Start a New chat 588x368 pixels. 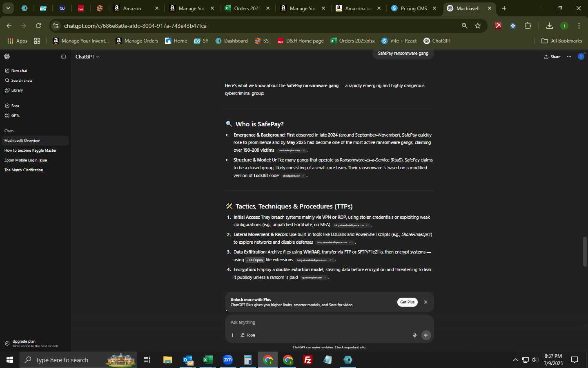16,71
